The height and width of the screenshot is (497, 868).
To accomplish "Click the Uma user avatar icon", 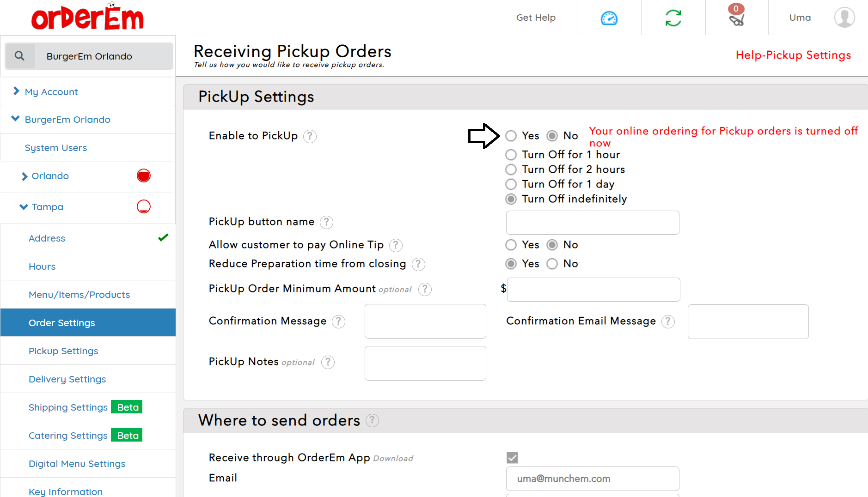I will [844, 18].
